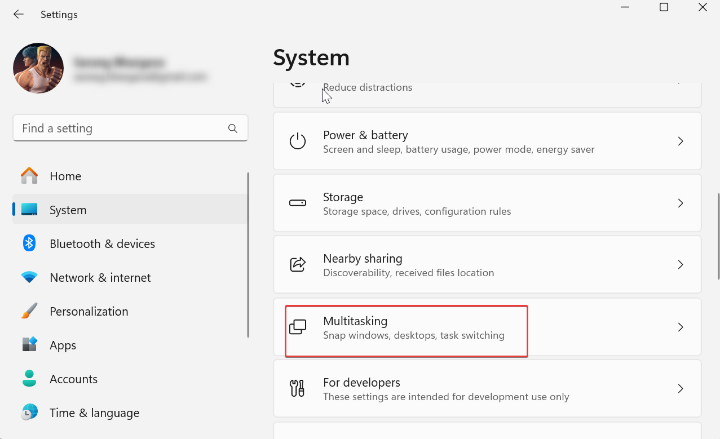Click the Power & battery icon
Screen dimensions: 720x439
(x=297, y=142)
